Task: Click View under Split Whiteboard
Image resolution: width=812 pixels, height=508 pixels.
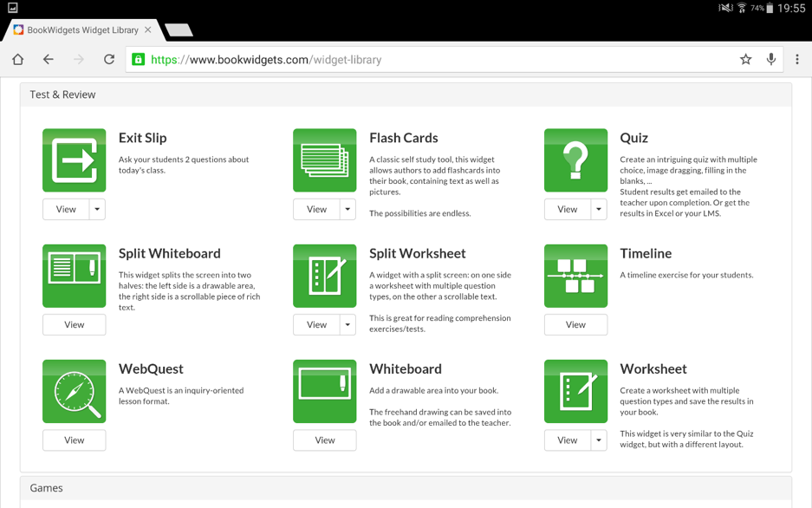Action: pyautogui.click(x=74, y=325)
